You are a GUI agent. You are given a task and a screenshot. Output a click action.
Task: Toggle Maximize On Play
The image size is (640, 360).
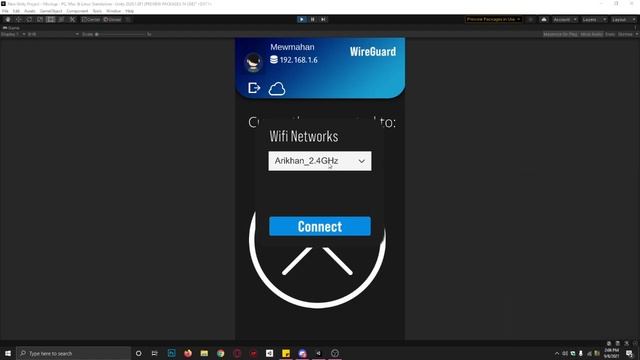coord(560,34)
